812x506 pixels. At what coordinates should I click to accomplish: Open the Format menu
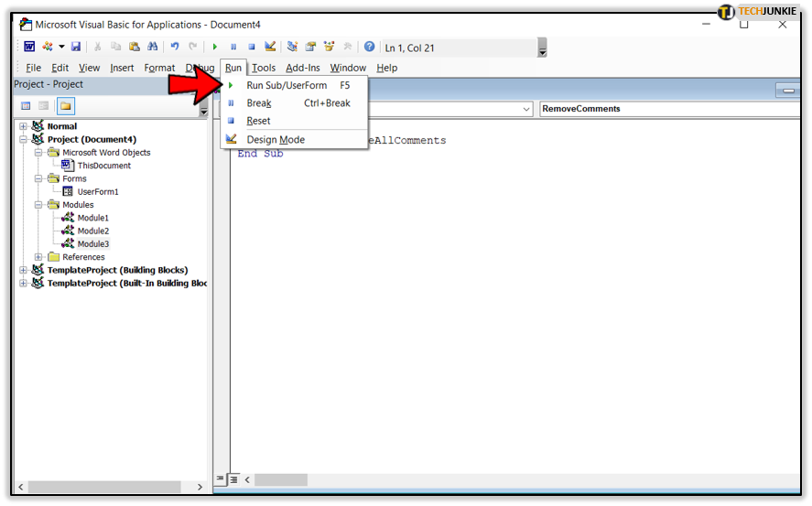[x=159, y=68]
